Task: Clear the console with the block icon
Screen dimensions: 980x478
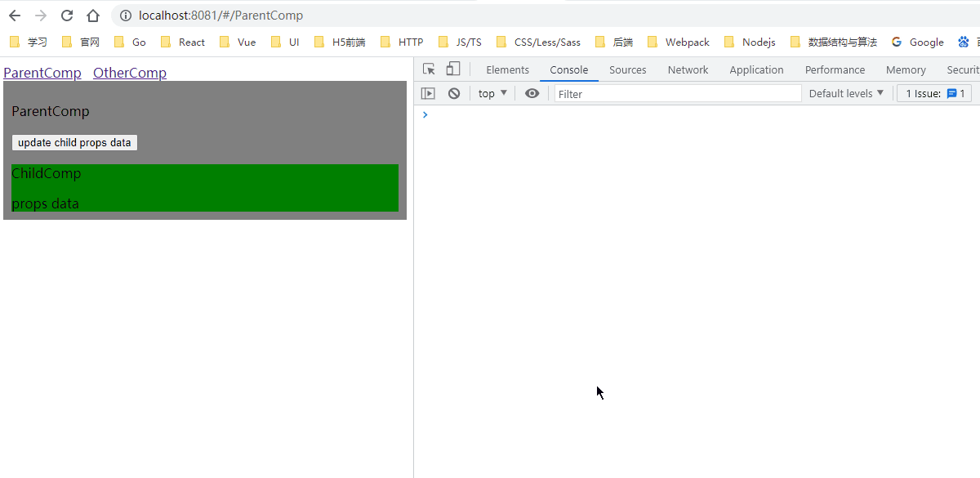Action: pyautogui.click(x=454, y=94)
